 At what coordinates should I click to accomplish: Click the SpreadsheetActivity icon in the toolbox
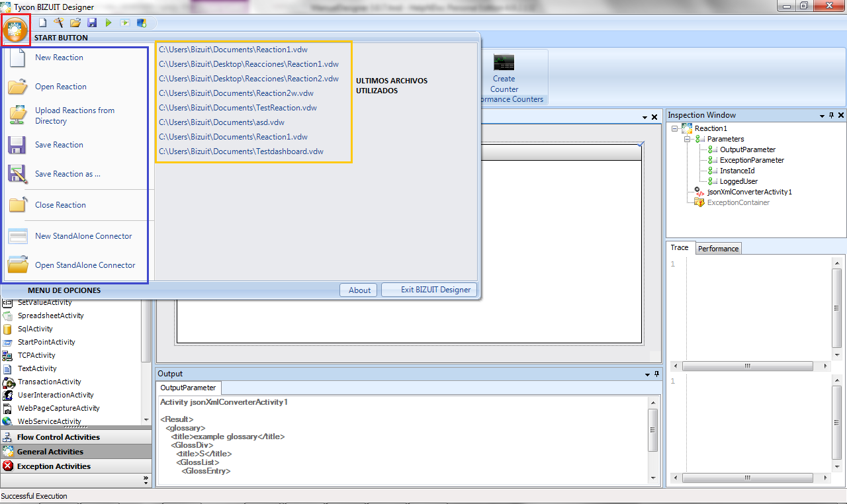[7, 315]
